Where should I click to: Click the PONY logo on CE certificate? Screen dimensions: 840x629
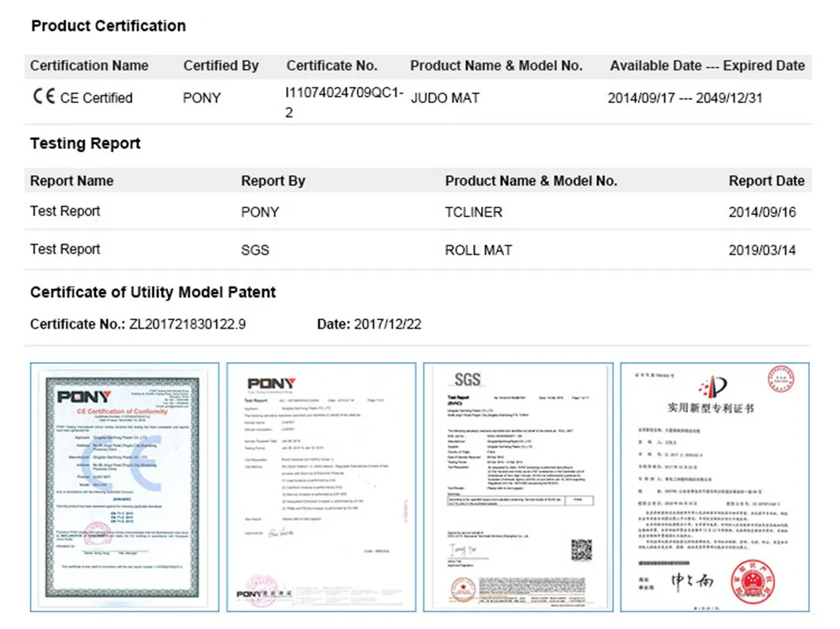pos(80,395)
